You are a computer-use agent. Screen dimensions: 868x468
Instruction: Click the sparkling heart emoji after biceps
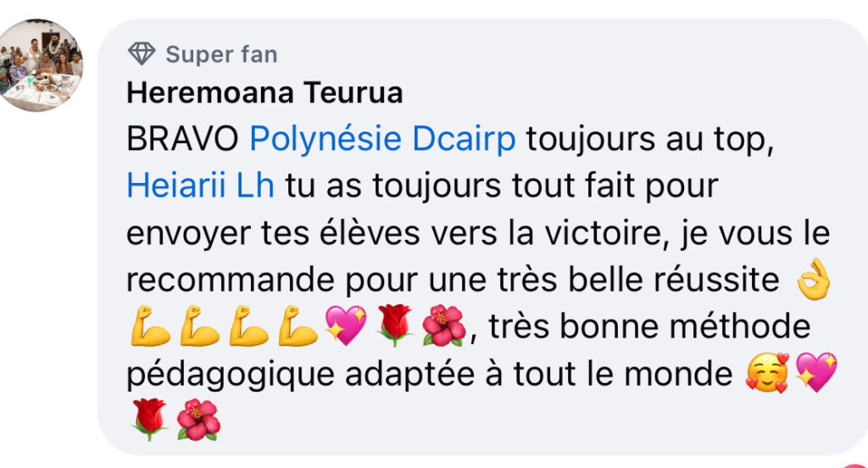click(x=346, y=326)
